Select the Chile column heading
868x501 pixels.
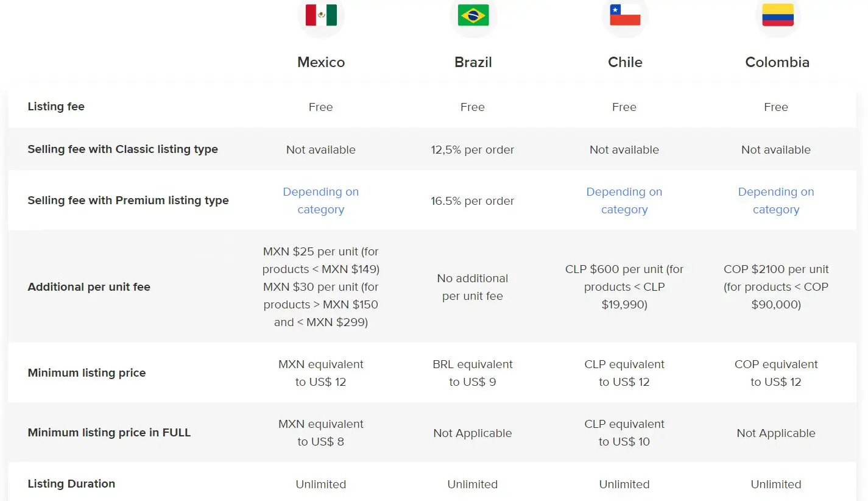click(x=625, y=62)
